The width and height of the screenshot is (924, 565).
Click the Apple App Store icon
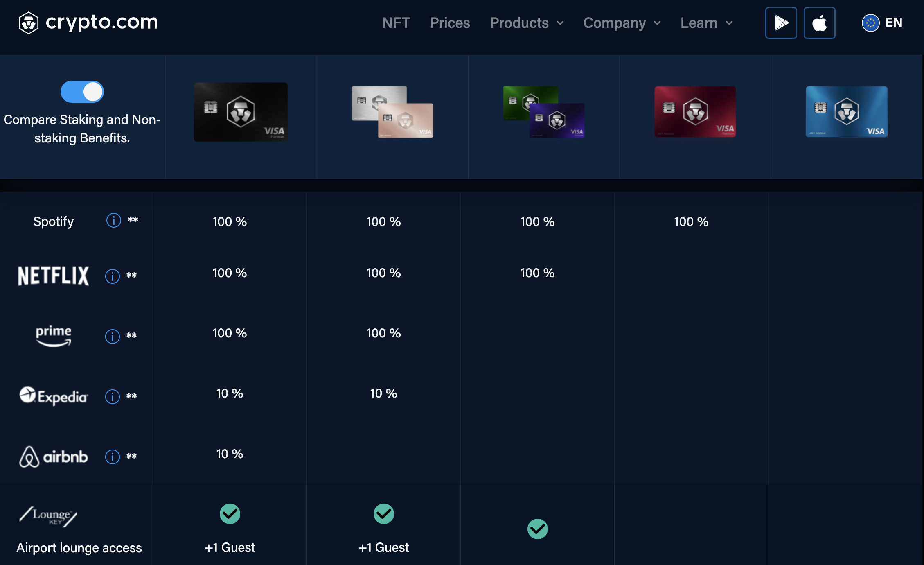pyautogui.click(x=819, y=23)
